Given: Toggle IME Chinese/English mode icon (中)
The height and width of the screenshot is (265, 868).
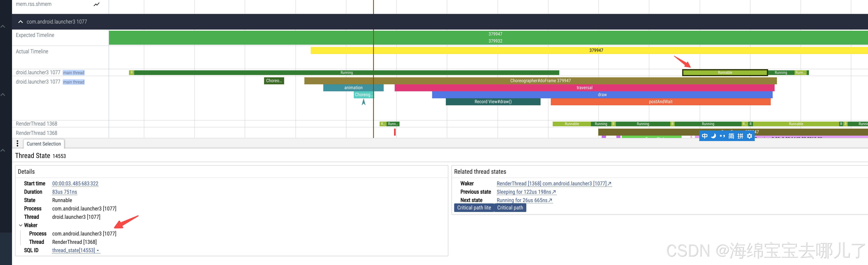Looking at the screenshot, I should coord(705,136).
